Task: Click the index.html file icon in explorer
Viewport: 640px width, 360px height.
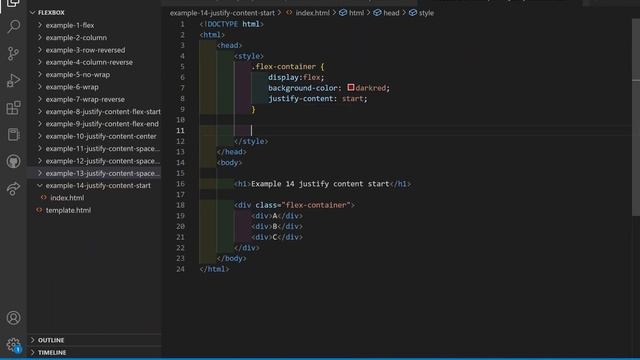Action: click(x=44, y=198)
